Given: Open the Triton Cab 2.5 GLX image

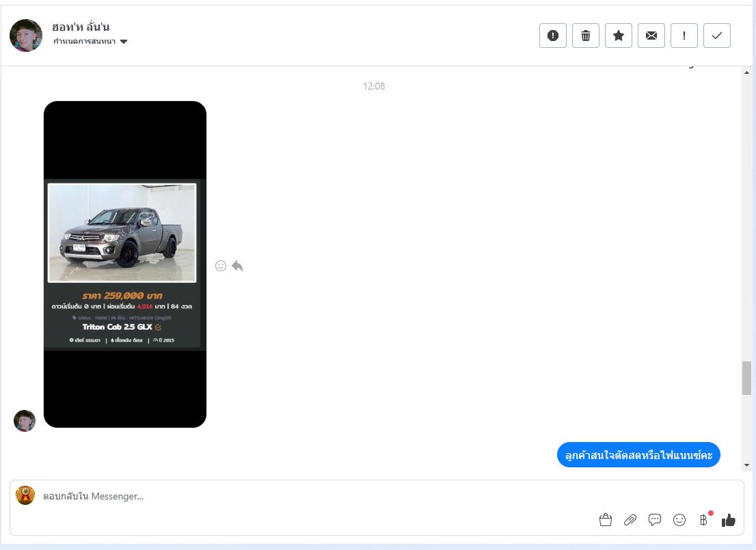Looking at the screenshot, I should coord(124,264).
